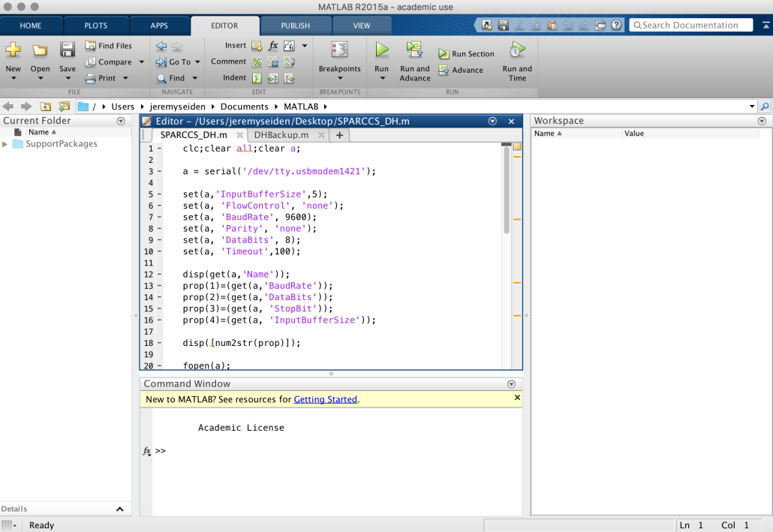The width and height of the screenshot is (773, 532).
Task: Uncomment lines with the percent-X icon
Action: coord(273,62)
